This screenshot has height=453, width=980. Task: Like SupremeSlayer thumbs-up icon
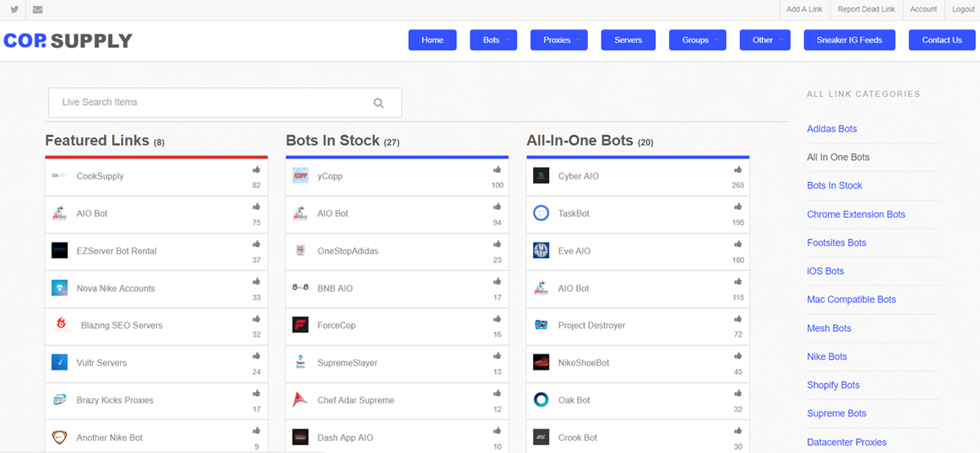click(497, 356)
